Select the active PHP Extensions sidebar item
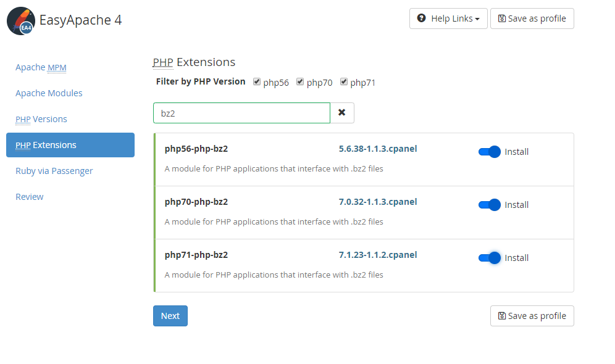Viewport: 615px width, 364px height. point(70,145)
